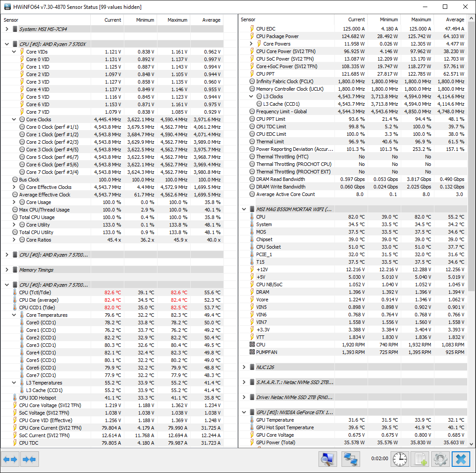Click the scrollbar up arrow
Image resolution: width=476 pixels, height=473 pixels.
471,18
